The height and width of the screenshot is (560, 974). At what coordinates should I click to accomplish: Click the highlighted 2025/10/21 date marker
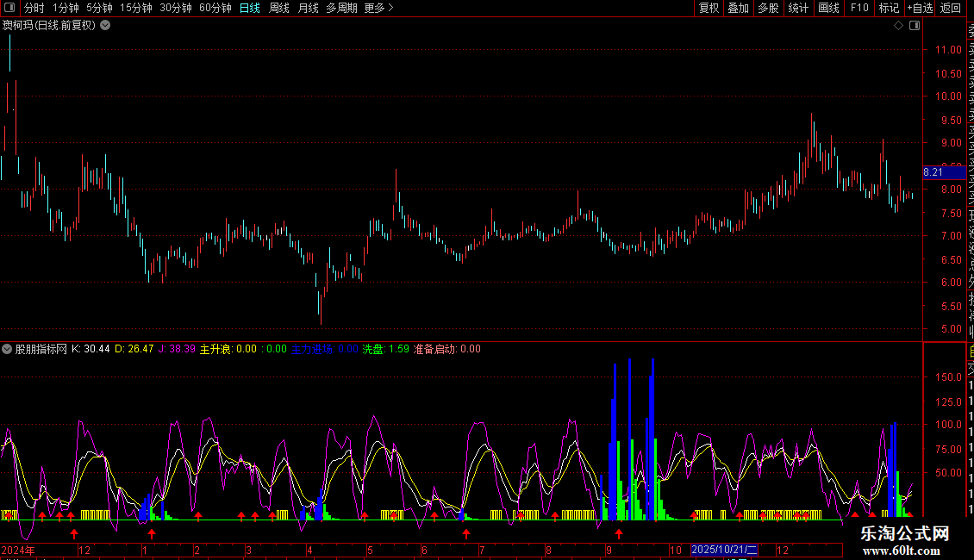coord(724,550)
